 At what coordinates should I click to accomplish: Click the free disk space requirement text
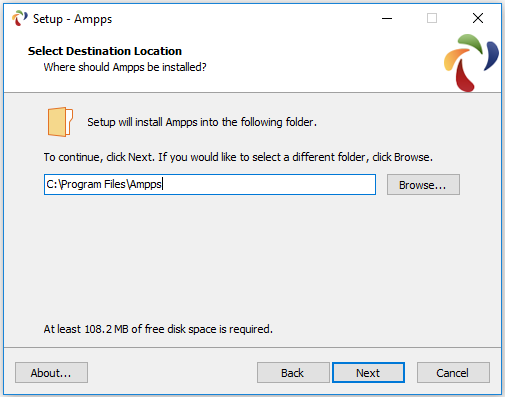158,329
